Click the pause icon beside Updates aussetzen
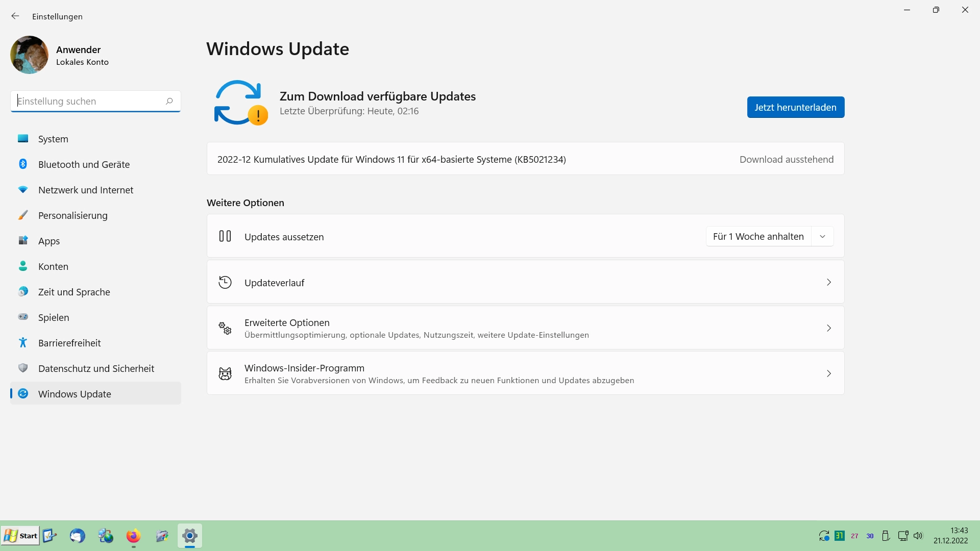Screen dimensions: 980x551 coord(225,236)
